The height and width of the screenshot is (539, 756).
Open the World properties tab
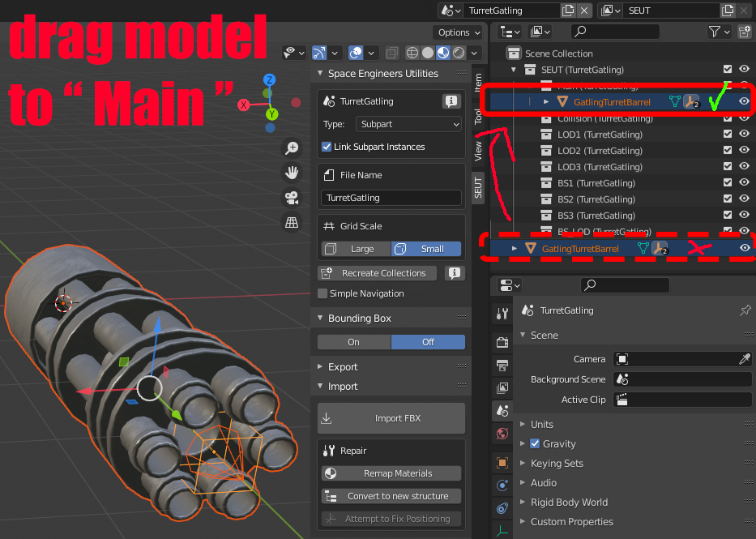(x=502, y=434)
